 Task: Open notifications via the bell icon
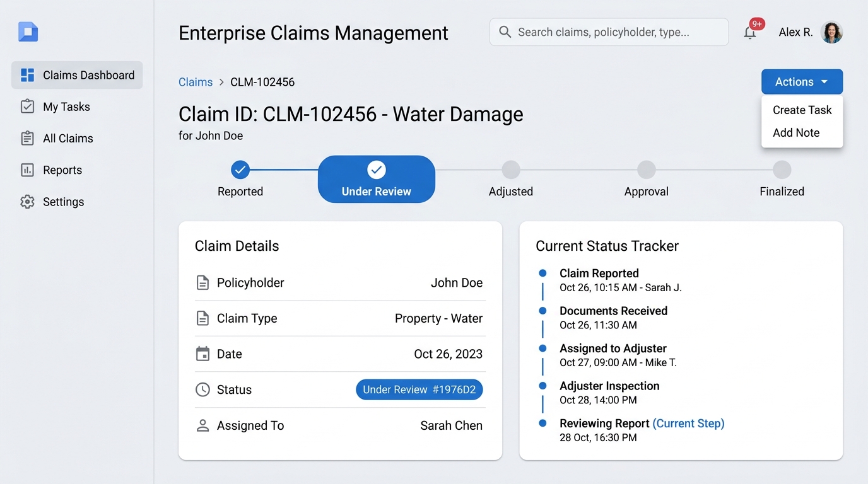(749, 33)
